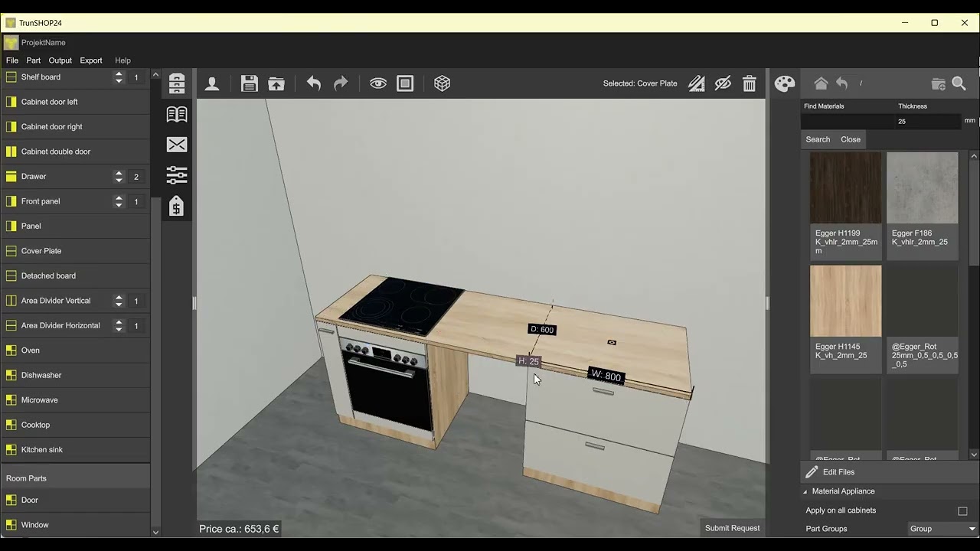The height and width of the screenshot is (551, 980).
Task: Select the Egger H1145 light oak material
Action: (846, 318)
